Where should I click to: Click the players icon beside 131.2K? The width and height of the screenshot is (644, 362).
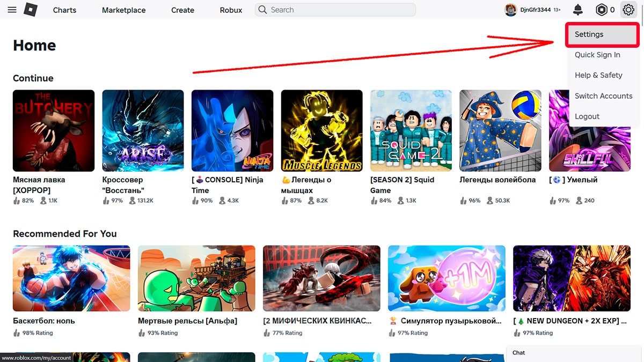point(132,201)
